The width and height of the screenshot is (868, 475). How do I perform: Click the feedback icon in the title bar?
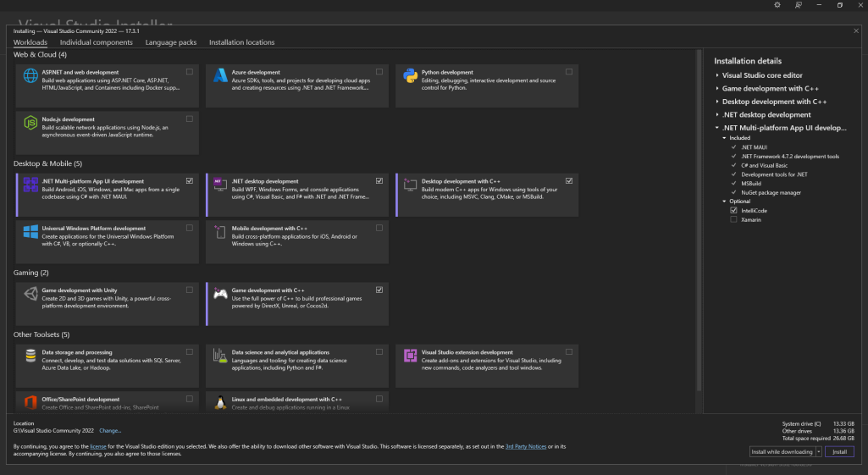click(799, 5)
